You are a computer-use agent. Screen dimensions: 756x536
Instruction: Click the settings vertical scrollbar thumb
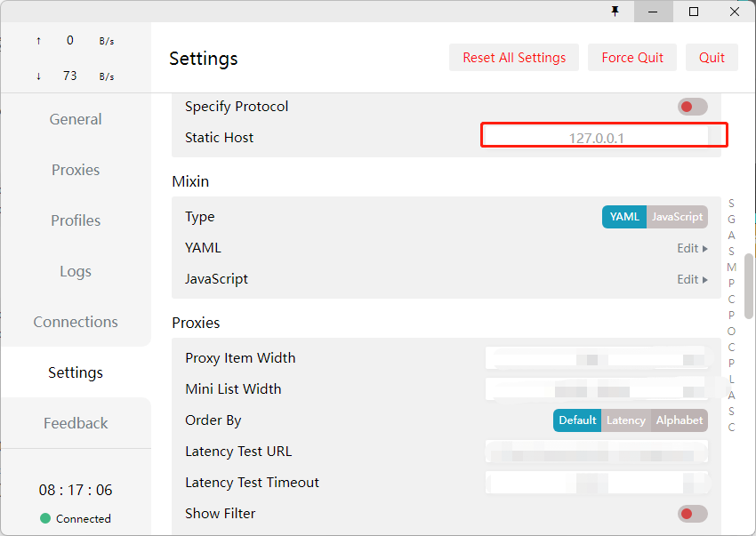point(749,284)
